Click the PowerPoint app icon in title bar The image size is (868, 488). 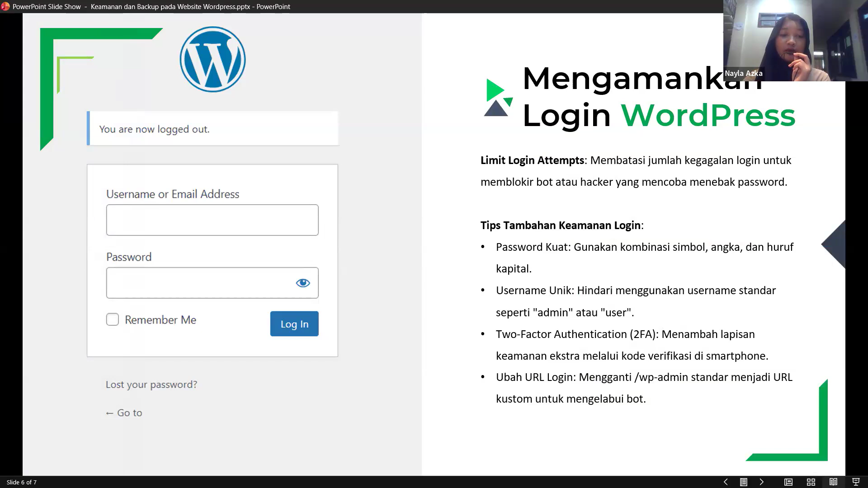click(x=5, y=6)
